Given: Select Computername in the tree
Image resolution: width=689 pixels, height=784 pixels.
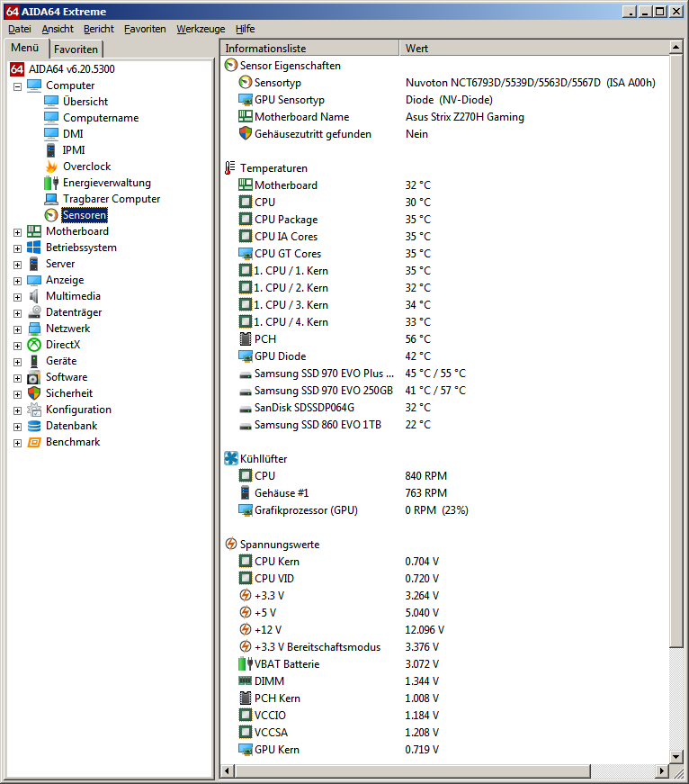Looking at the screenshot, I should (101, 118).
